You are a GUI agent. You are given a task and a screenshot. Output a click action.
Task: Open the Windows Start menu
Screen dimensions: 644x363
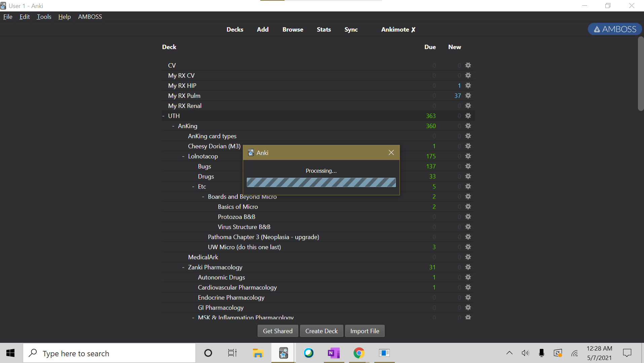[10, 353]
